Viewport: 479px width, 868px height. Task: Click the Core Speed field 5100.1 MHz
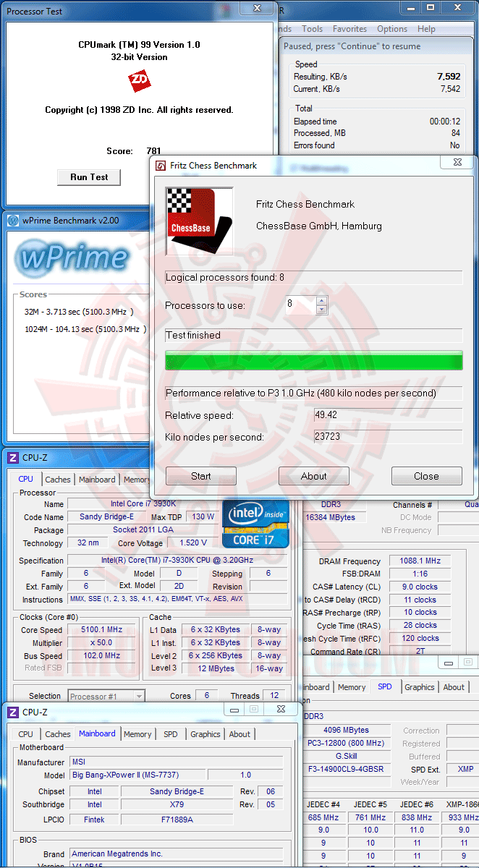point(101,630)
